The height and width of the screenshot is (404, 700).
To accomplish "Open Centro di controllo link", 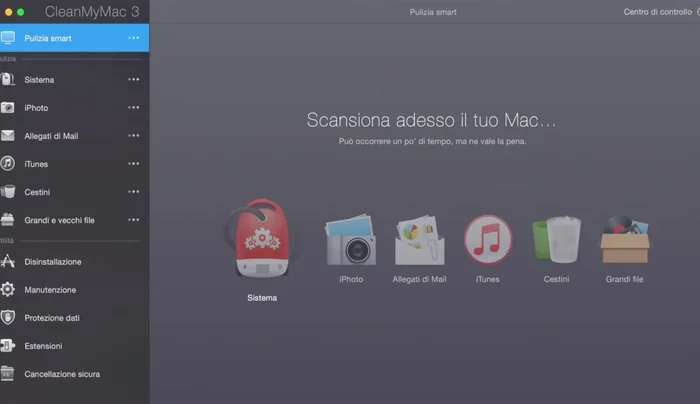I will [658, 12].
